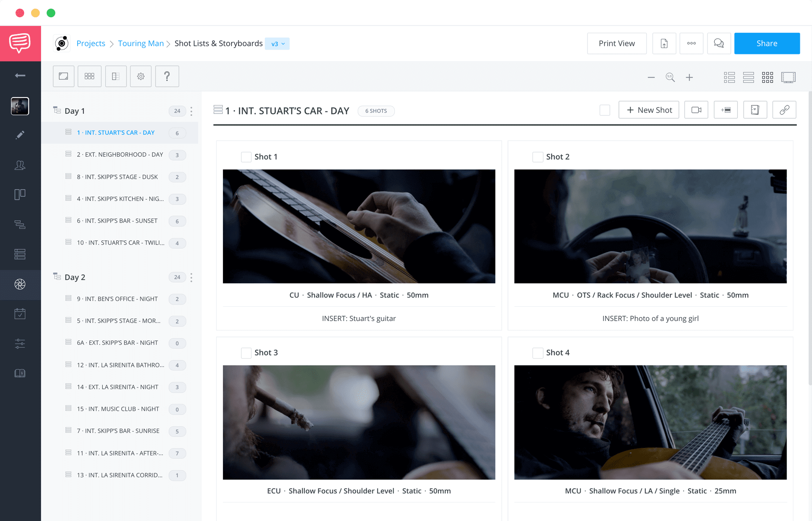Open Print View
812x521 pixels.
click(616, 43)
